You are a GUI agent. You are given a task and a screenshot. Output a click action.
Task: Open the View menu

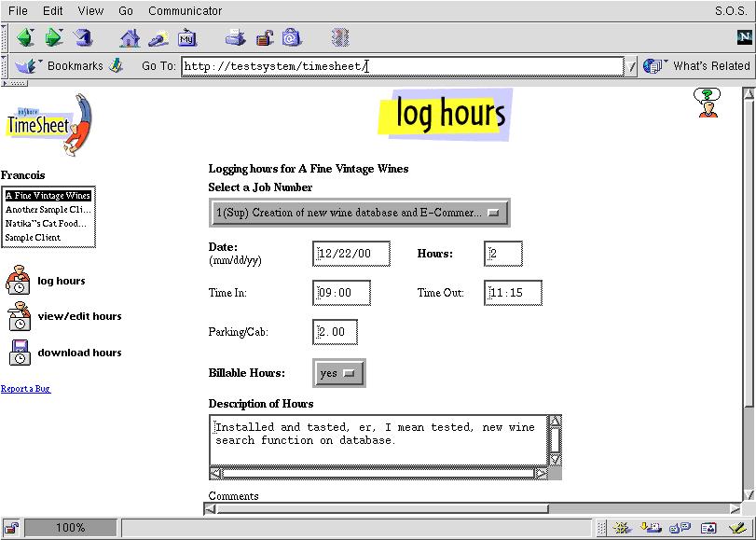pos(90,11)
